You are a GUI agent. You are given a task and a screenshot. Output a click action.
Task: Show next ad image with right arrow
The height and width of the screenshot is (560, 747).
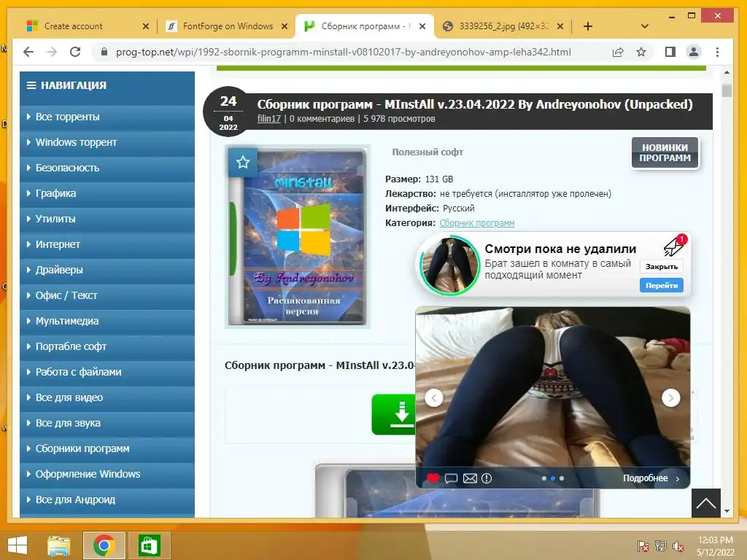(x=671, y=397)
